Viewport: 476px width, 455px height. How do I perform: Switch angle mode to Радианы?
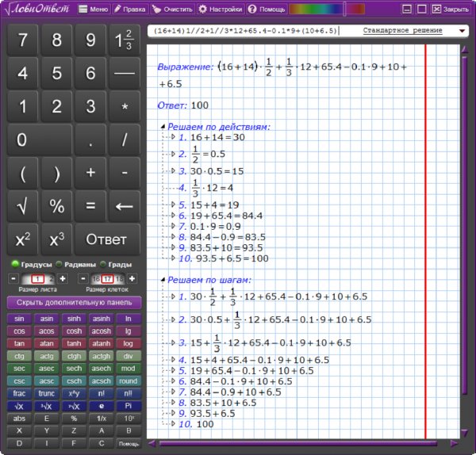(60, 265)
